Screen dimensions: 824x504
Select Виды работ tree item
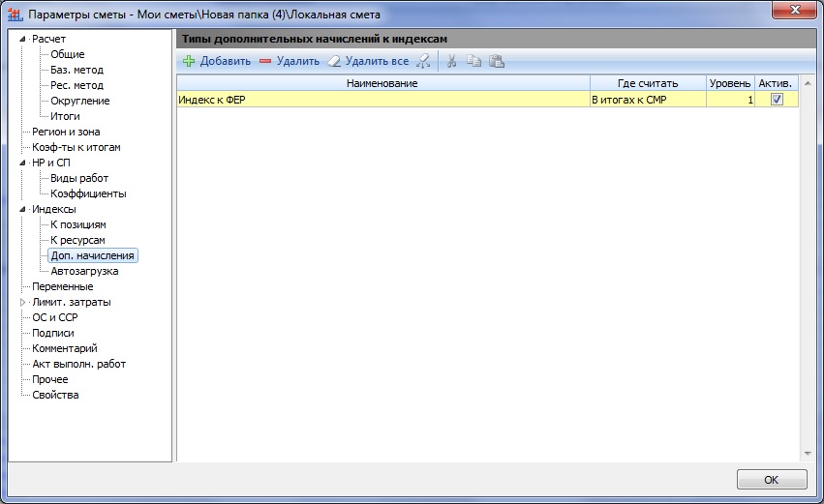[x=78, y=178]
